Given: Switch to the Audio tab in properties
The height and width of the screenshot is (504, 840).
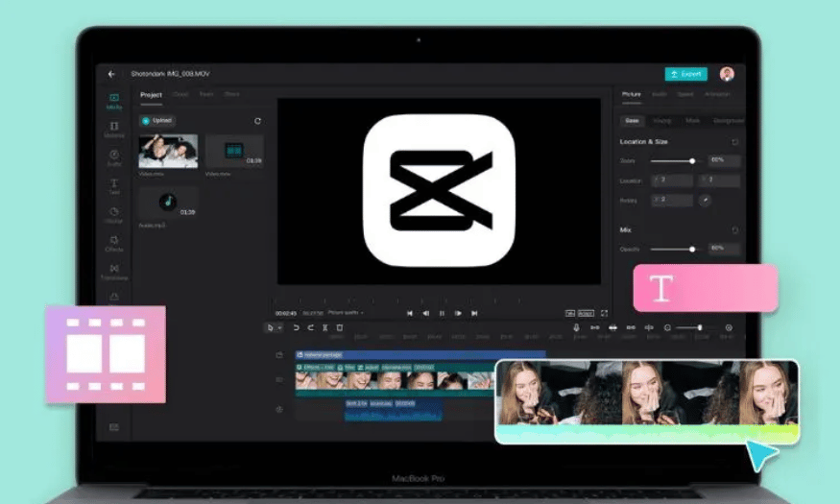Looking at the screenshot, I should coord(659,94).
